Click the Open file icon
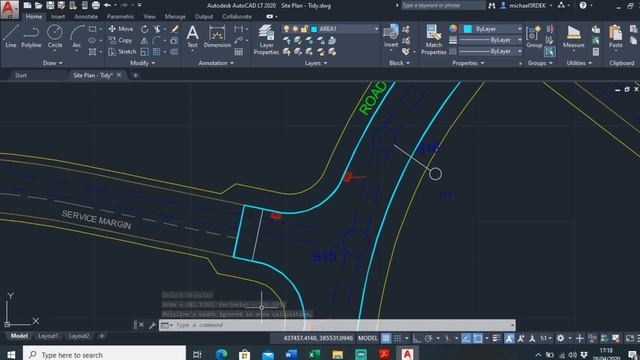This screenshot has height=360, width=640. click(x=38, y=5)
